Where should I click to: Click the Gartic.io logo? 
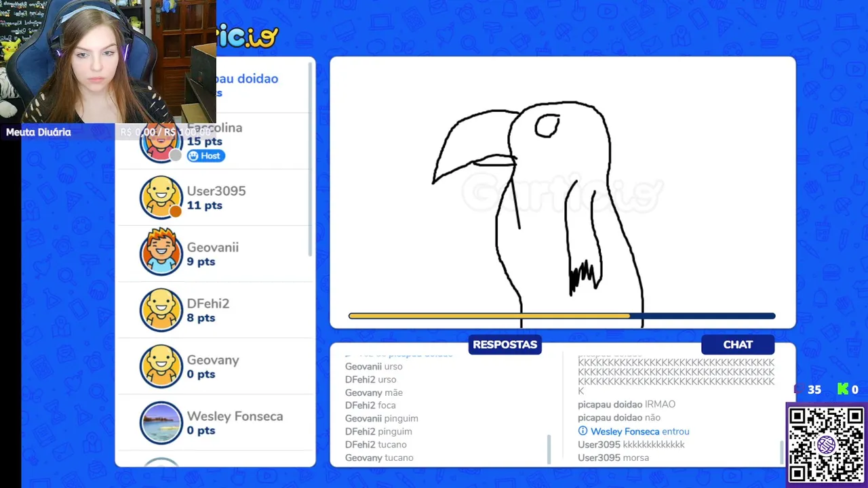(248, 35)
